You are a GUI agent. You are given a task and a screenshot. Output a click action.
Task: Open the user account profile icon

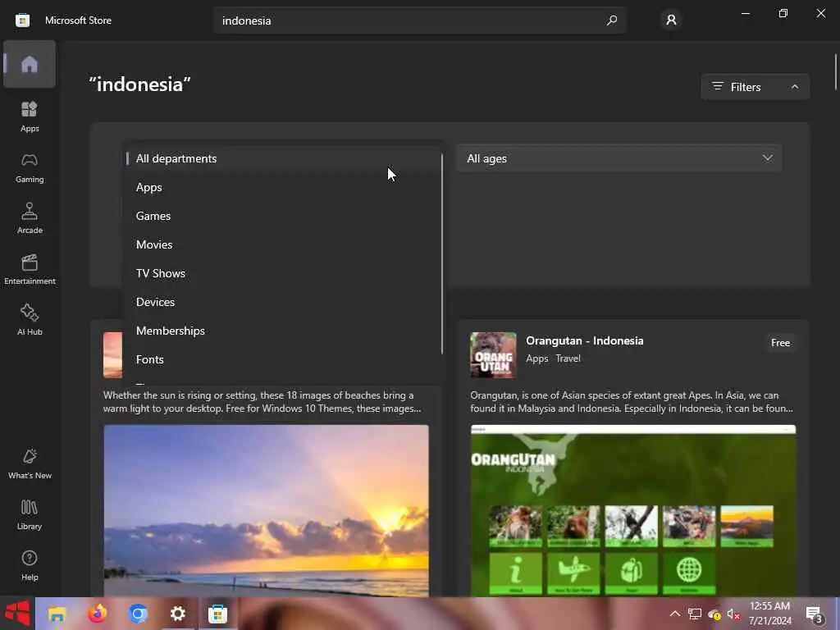tap(671, 21)
